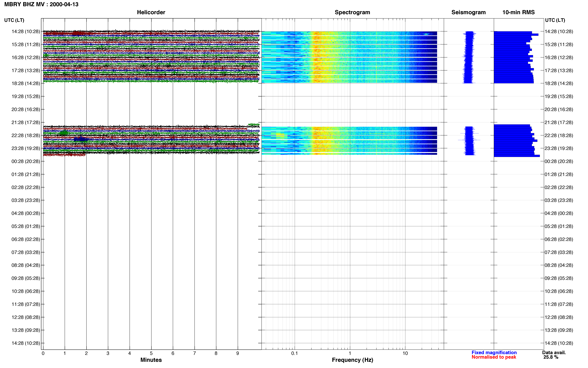
Task: Click the small cyan high-frequency spot at 14:28 in the spectrogram
Action: pyautogui.click(x=426, y=34)
